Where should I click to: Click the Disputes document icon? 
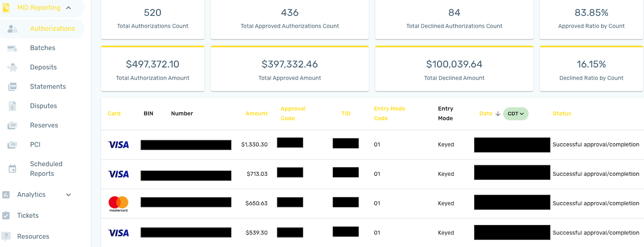click(x=12, y=106)
